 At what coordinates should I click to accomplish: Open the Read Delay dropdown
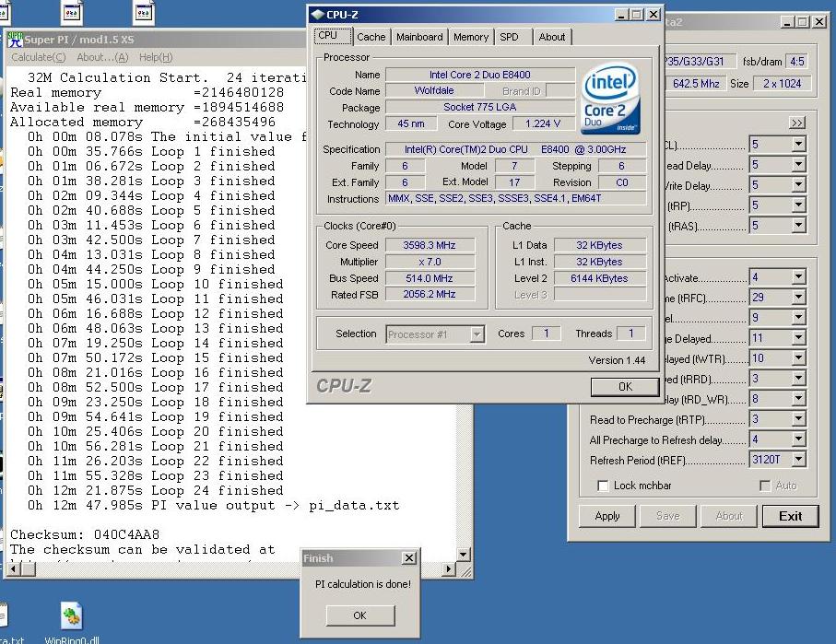[798, 165]
